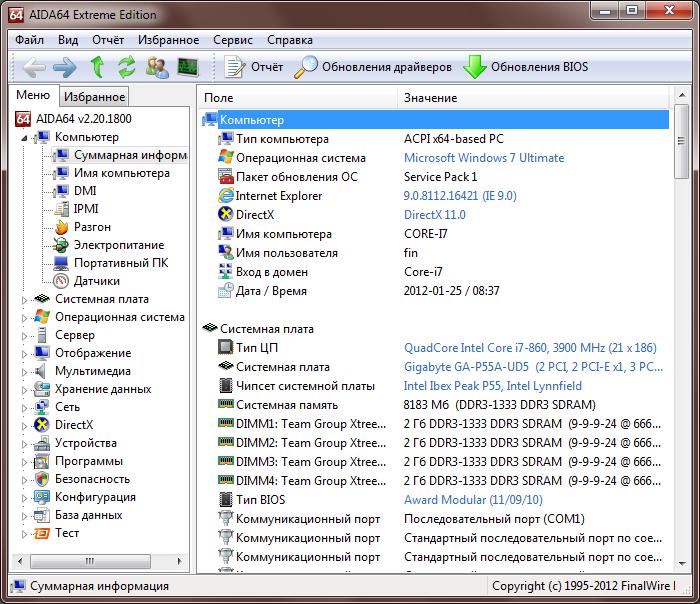Click the Программы icon in tree
The image size is (700, 604).
pyautogui.click(x=42, y=461)
